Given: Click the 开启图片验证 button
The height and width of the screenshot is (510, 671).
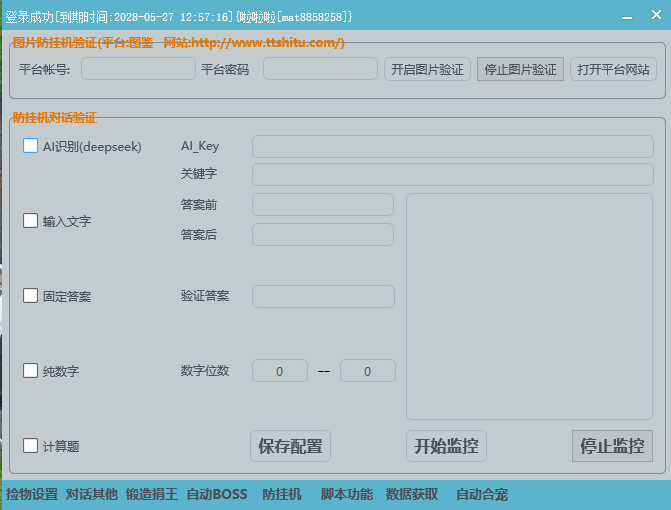Looking at the screenshot, I should pyautogui.click(x=427, y=69).
